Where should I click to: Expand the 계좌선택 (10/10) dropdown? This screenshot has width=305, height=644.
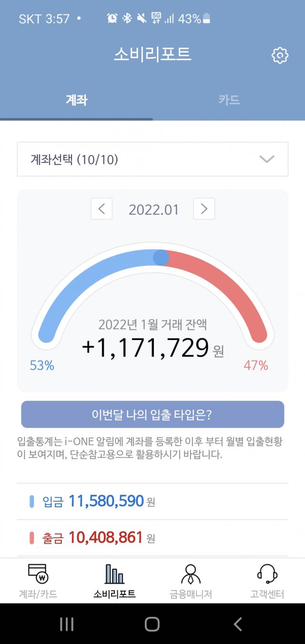pos(152,159)
